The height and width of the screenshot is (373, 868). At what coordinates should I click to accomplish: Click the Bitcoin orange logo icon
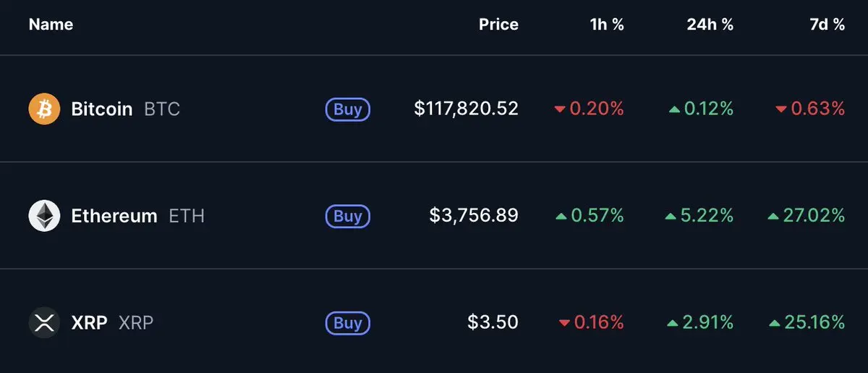click(44, 109)
